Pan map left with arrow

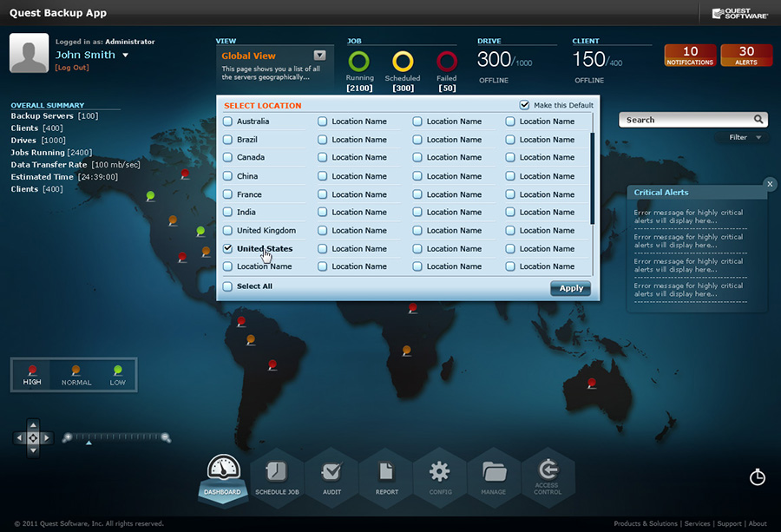pyautogui.click(x=19, y=438)
